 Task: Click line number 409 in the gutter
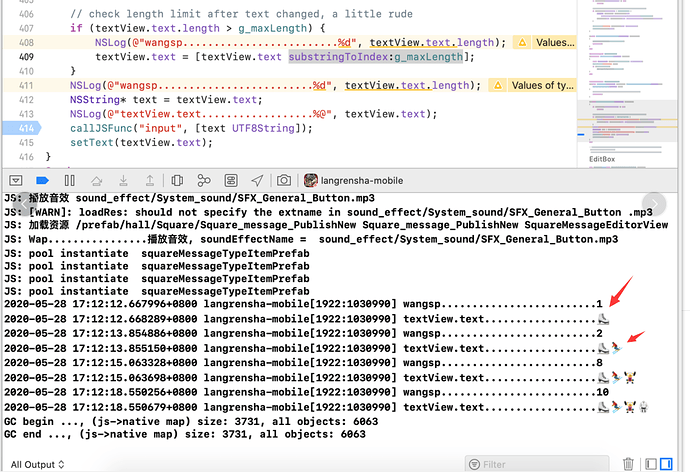(26, 57)
